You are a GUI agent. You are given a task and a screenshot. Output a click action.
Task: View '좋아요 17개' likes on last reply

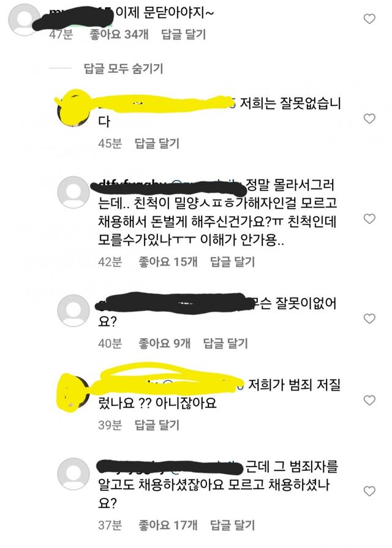(x=168, y=525)
